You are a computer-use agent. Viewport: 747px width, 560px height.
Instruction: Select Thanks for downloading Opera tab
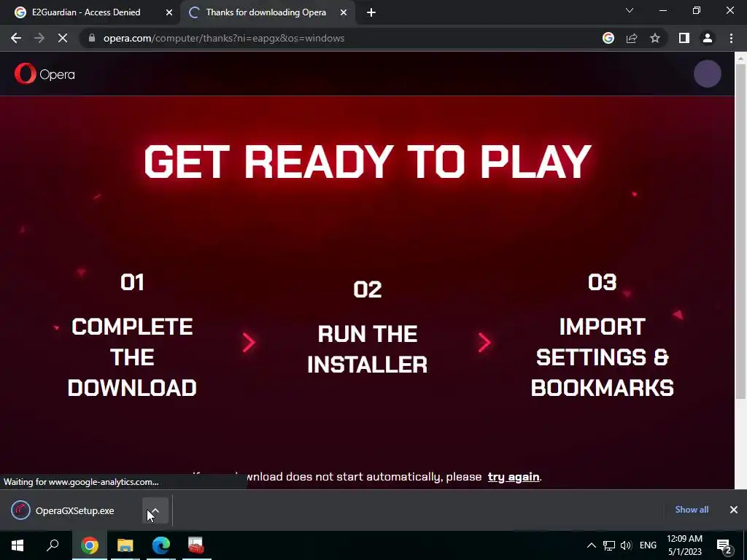coord(268,12)
